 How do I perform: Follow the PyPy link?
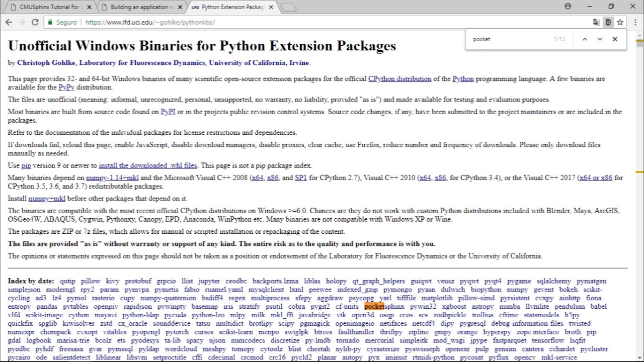pos(66,87)
